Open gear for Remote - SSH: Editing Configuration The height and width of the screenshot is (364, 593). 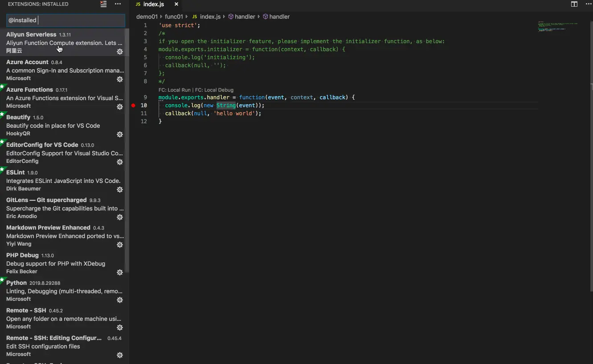point(120,355)
